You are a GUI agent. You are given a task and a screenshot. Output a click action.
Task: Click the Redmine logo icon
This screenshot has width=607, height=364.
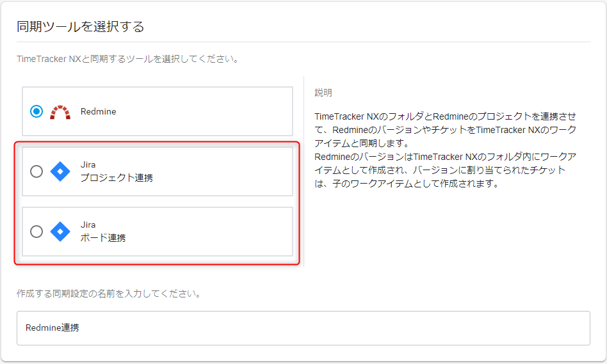coord(60,112)
